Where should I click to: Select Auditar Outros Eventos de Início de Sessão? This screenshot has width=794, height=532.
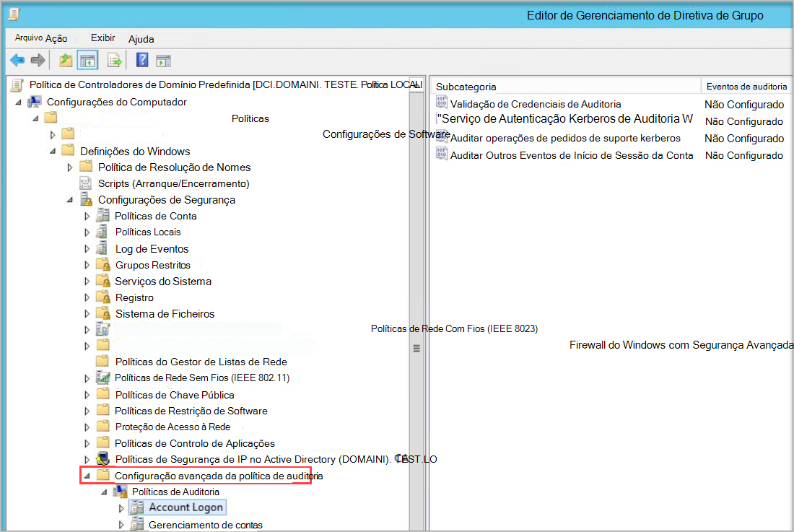[572, 155]
